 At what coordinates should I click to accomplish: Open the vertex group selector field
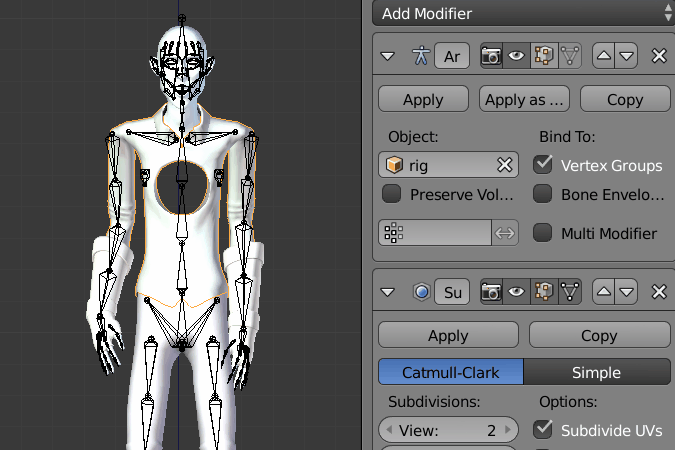click(x=435, y=233)
